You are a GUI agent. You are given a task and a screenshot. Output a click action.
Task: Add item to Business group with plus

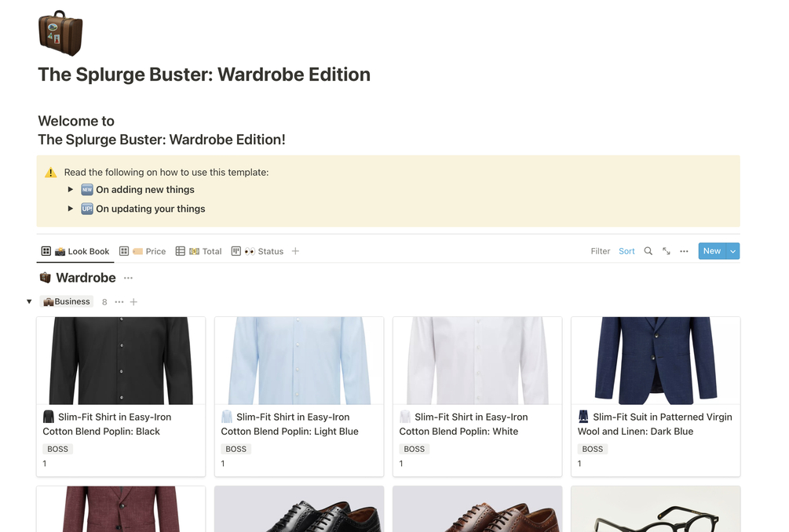pos(133,302)
